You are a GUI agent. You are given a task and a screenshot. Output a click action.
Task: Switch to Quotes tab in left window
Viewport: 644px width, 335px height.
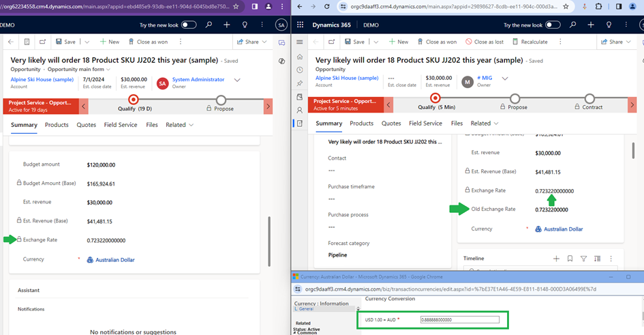(x=87, y=125)
